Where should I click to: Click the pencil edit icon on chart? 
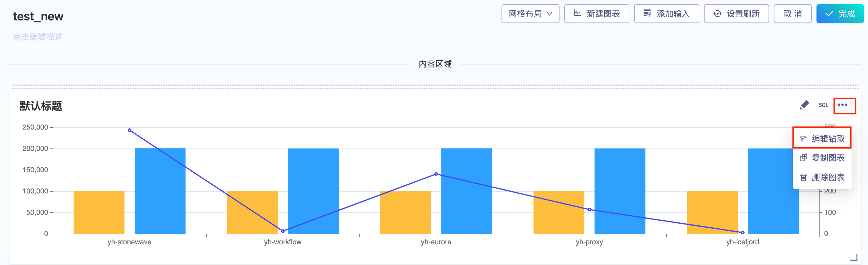tap(804, 105)
